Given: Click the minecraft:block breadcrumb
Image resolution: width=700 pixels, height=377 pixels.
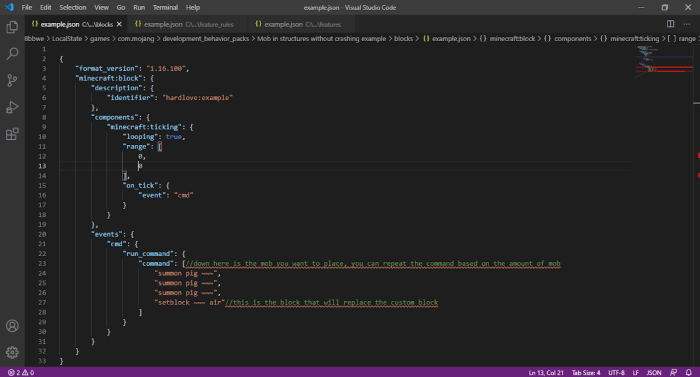Looking at the screenshot, I should [507, 38].
